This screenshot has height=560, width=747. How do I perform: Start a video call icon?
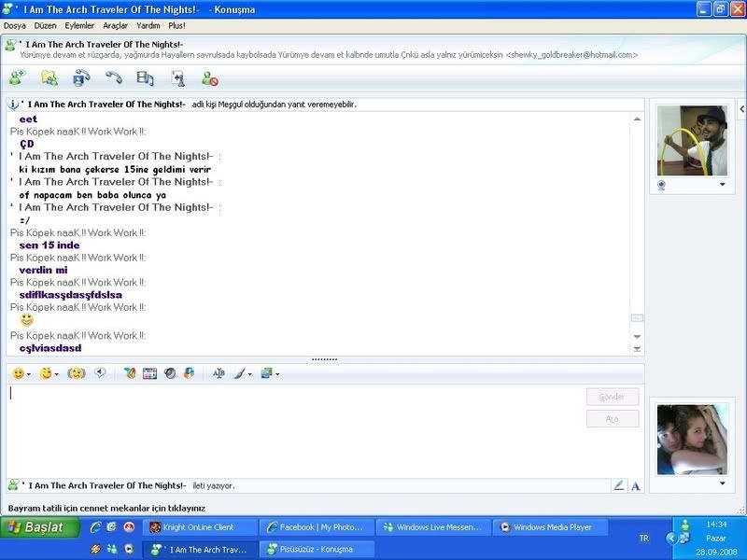81,78
